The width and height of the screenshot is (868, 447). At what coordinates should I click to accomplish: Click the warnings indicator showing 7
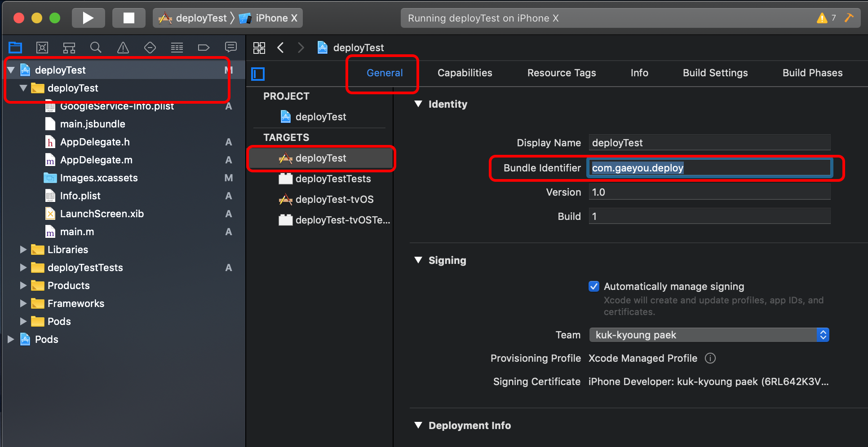[x=826, y=18]
